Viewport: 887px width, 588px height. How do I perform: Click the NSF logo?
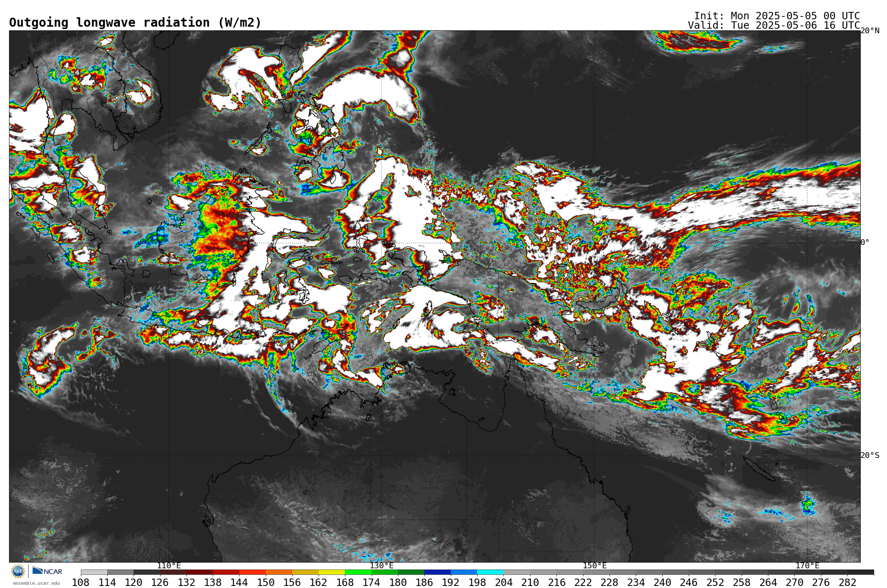click(18, 571)
